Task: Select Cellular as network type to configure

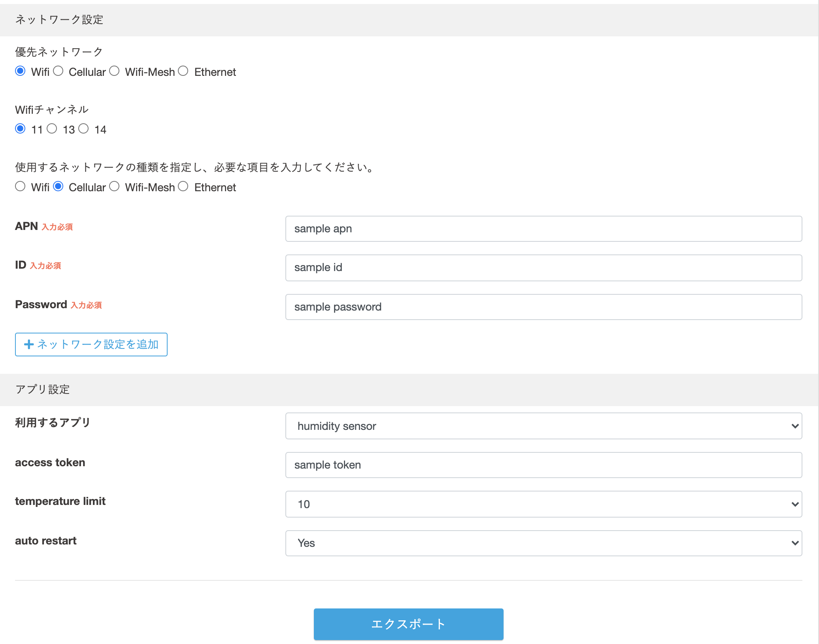Action: pos(58,186)
